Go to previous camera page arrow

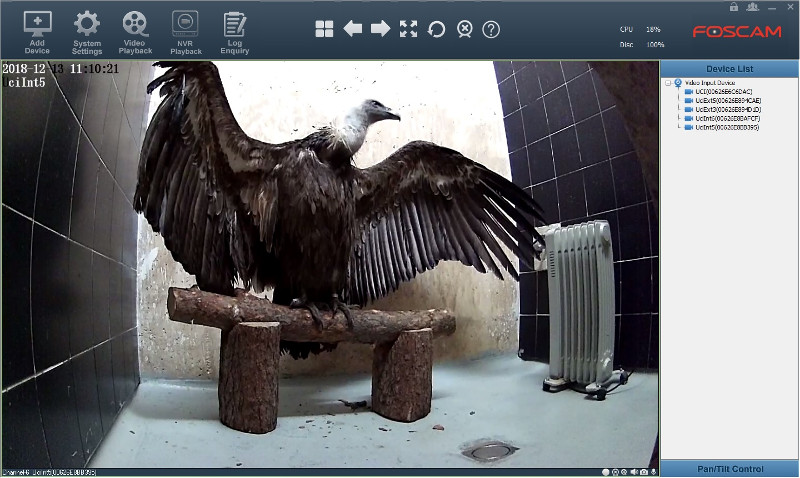coord(353,29)
